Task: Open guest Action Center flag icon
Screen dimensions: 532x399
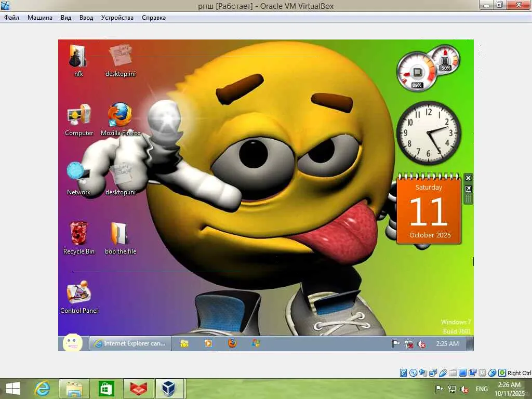Action: [x=395, y=344]
